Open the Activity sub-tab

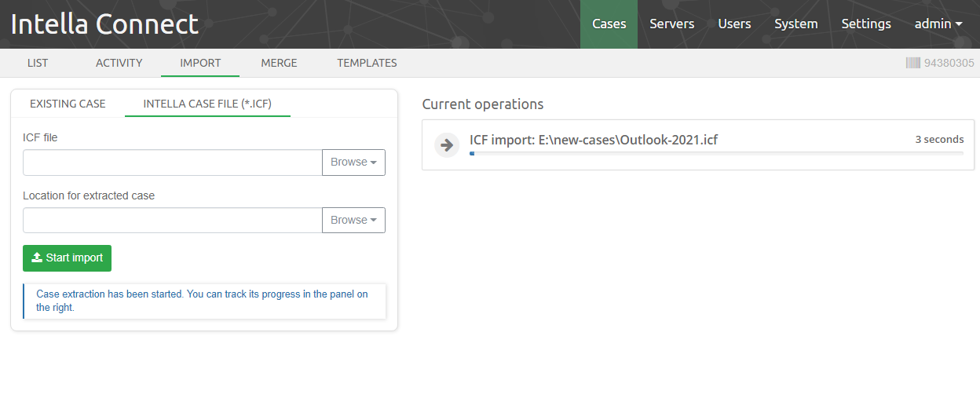(119, 63)
